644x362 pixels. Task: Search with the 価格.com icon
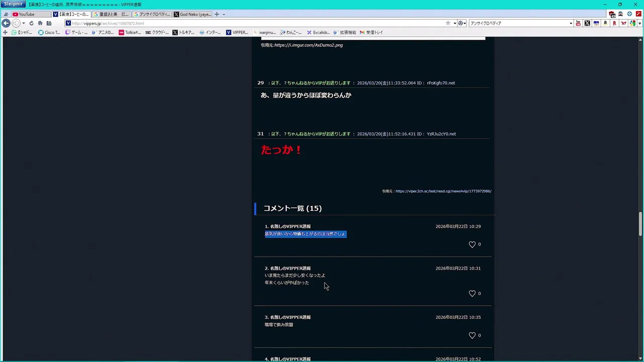tap(596, 23)
